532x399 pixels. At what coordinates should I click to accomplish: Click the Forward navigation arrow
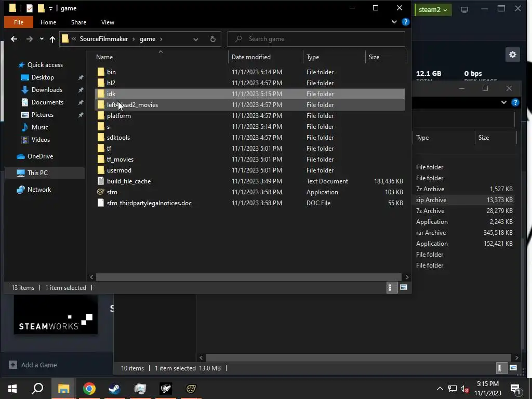[30, 39]
